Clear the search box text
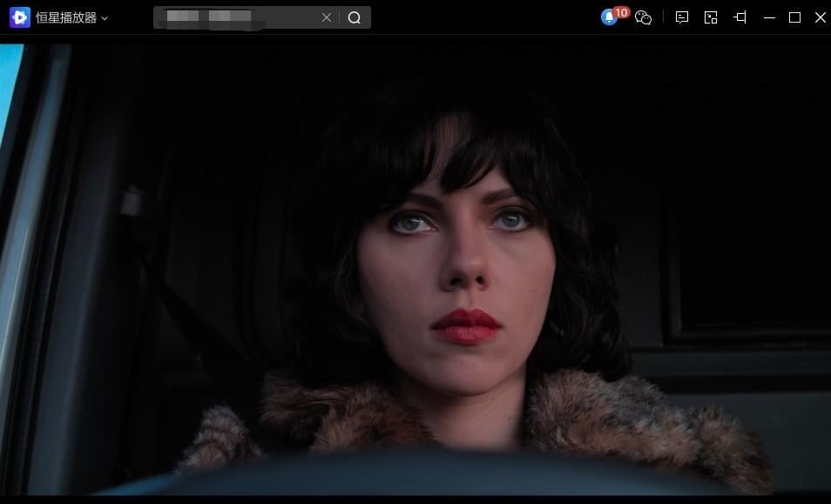The width and height of the screenshot is (831, 504). (x=327, y=17)
